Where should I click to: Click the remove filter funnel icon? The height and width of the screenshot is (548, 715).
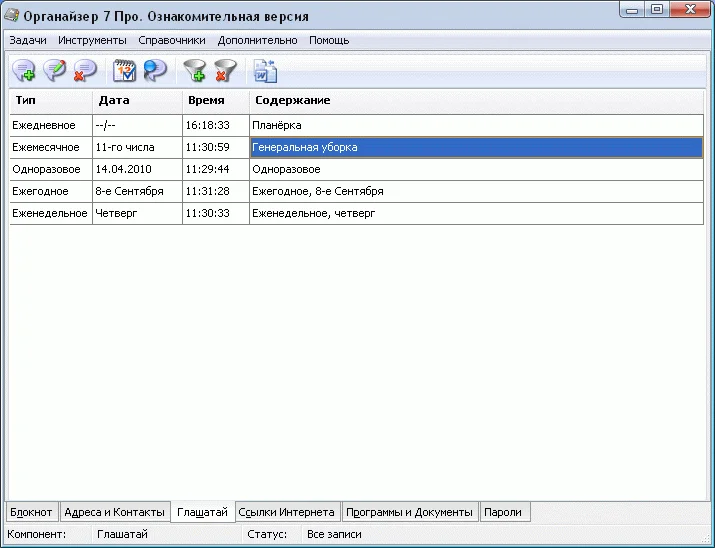[x=225, y=70]
